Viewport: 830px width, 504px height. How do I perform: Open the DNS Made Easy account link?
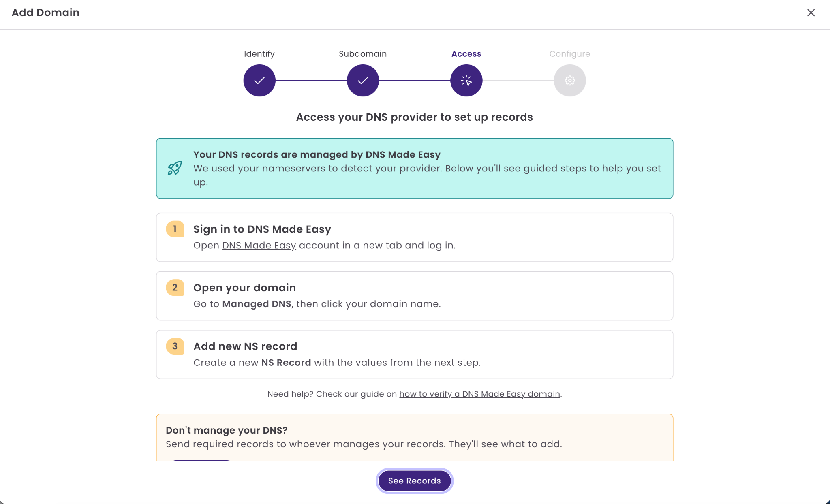(259, 246)
